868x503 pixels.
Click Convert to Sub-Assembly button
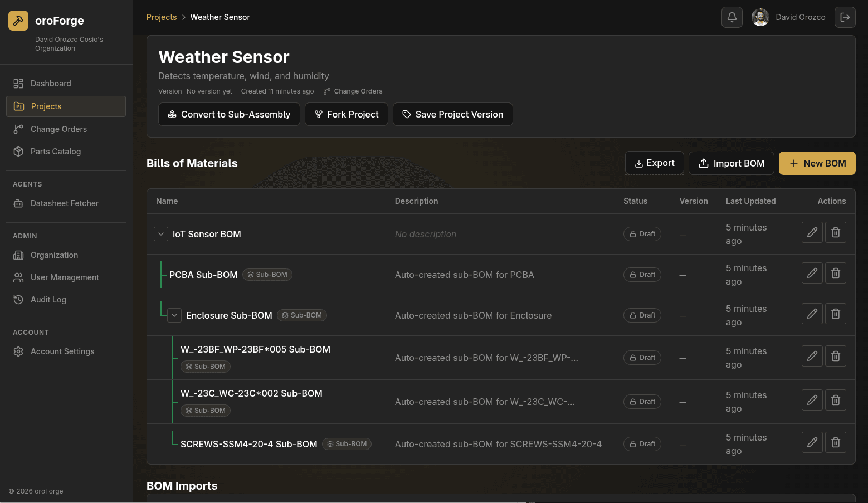click(229, 114)
